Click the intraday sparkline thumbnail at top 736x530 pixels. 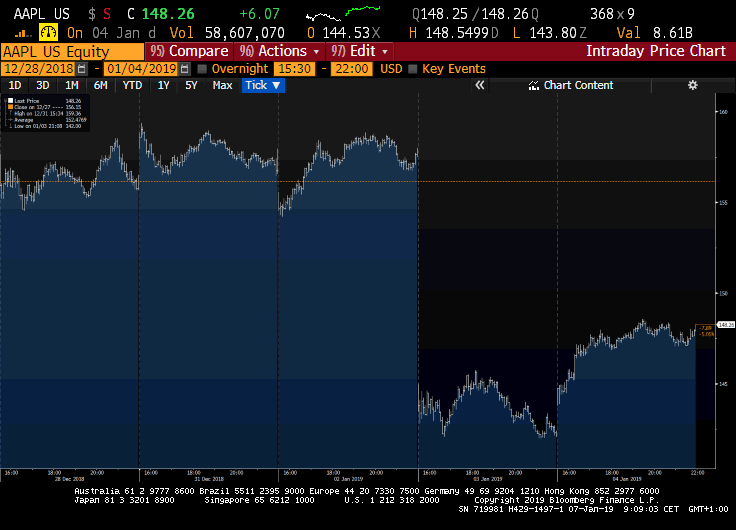click(343, 14)
